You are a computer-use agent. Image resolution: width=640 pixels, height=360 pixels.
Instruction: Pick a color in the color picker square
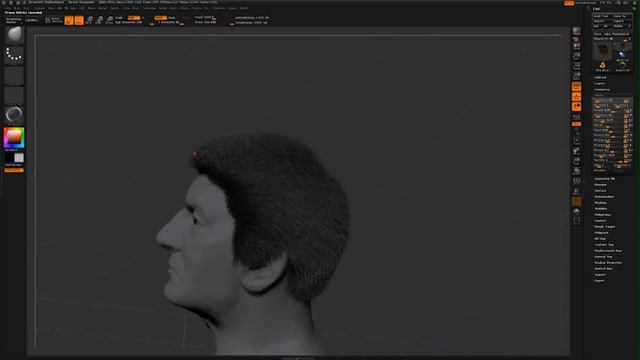[14, 138]
